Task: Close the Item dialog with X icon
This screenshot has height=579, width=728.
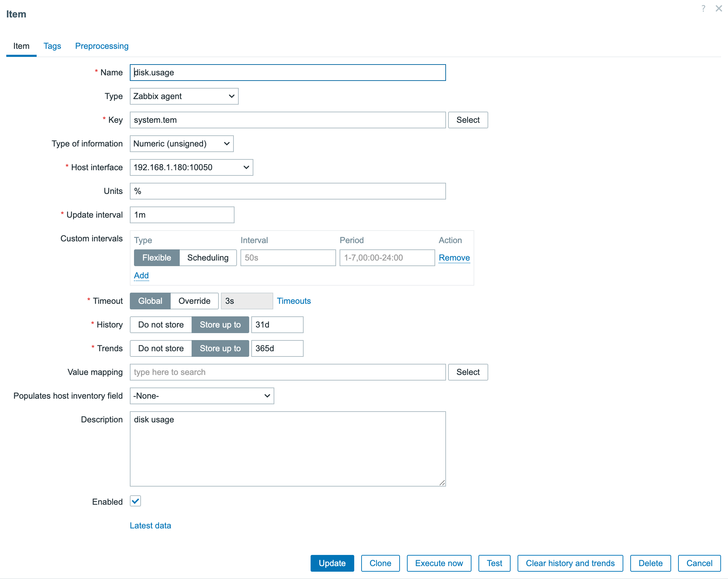Action: pos(719,8)
